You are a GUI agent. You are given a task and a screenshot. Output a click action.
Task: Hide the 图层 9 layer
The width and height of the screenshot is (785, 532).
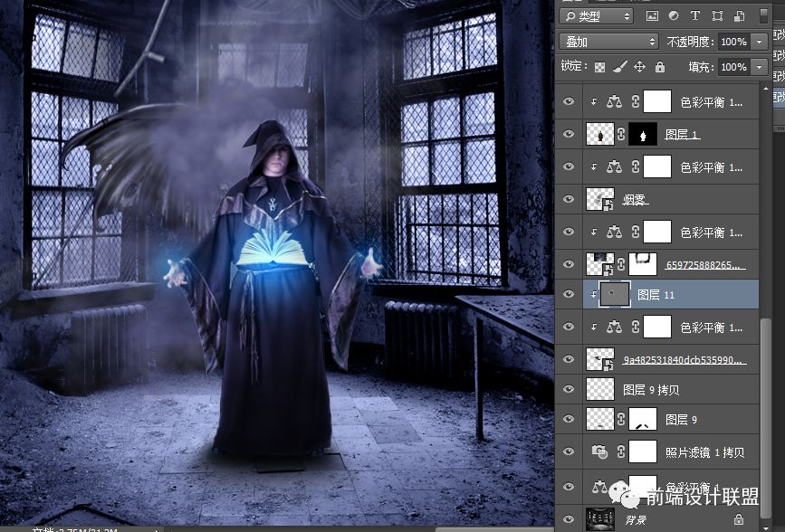(x=569, y=420)
